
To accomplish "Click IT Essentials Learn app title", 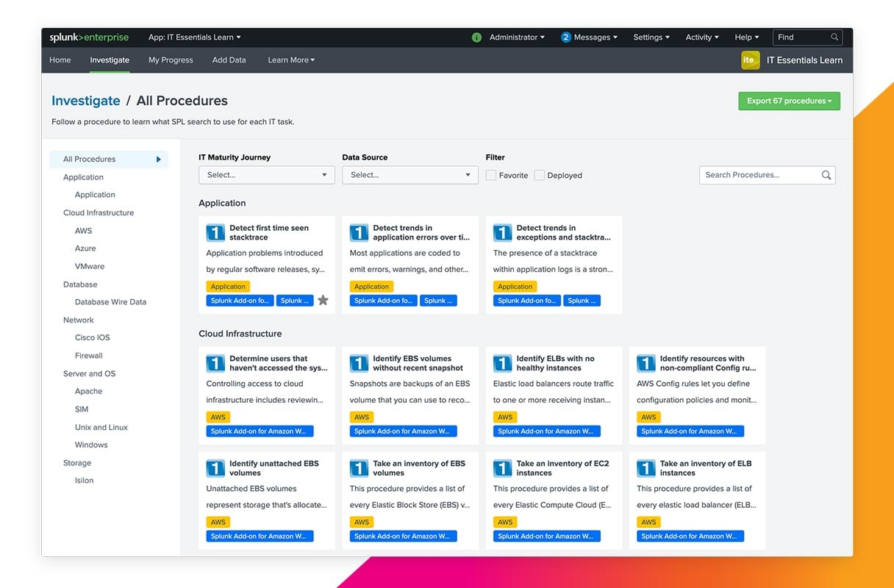I will pyautogui.click(x=804, y=60).
